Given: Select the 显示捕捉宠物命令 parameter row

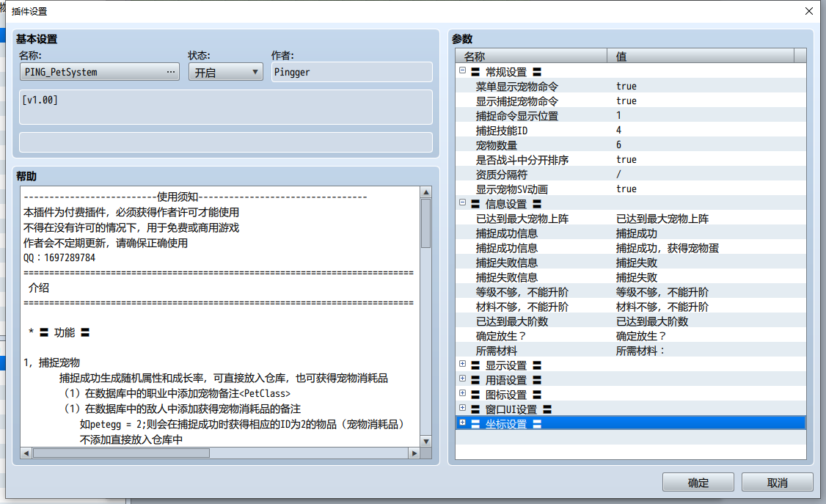Looking at the screenshot, I should pyautogui.click(x=631, y=101).
